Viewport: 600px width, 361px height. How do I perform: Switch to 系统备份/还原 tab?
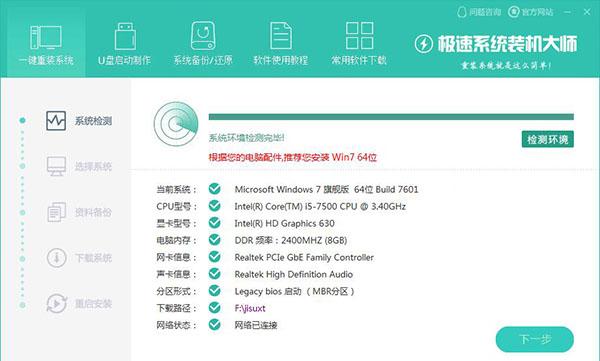tap(203, 43)
